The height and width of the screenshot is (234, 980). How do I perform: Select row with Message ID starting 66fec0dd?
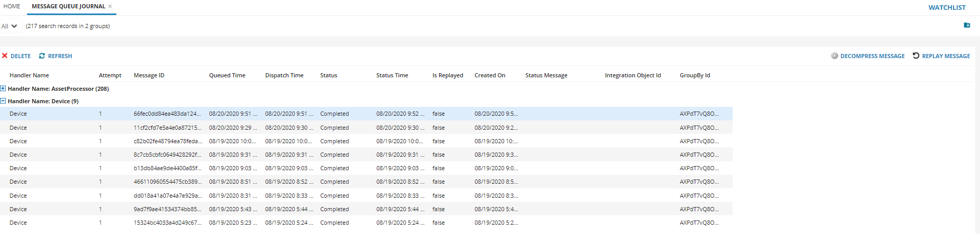pyautogui.click(x=167, y=114)
